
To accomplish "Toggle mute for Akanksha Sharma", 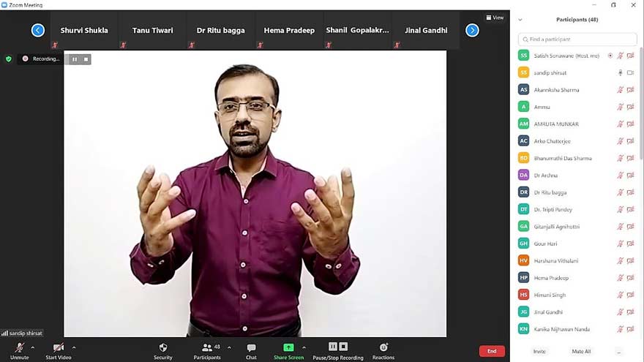I will [x=620, y=90].
